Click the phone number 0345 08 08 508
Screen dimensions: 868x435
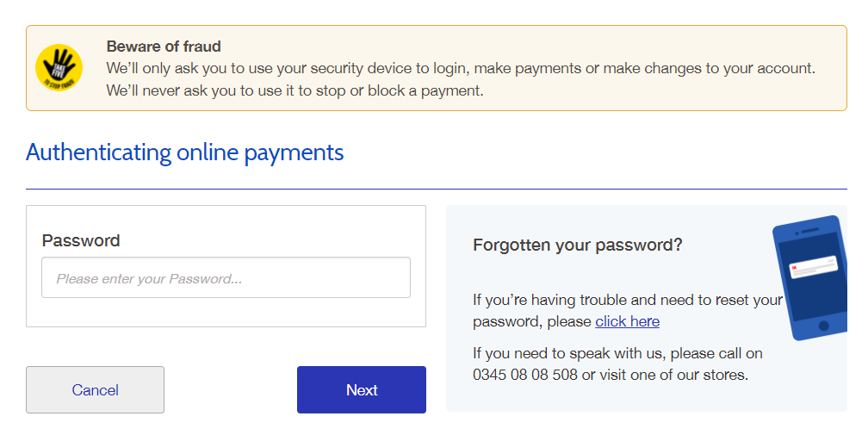525,375
